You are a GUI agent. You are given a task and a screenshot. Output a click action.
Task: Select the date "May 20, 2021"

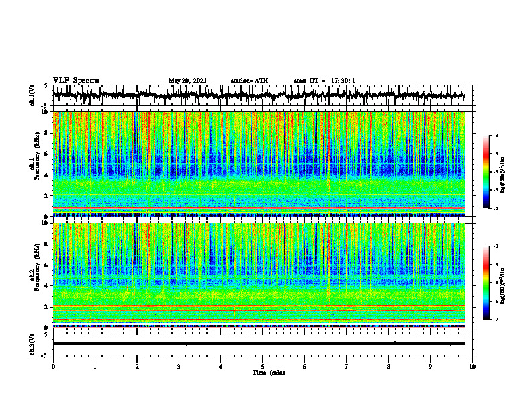[x=187, y=81]
